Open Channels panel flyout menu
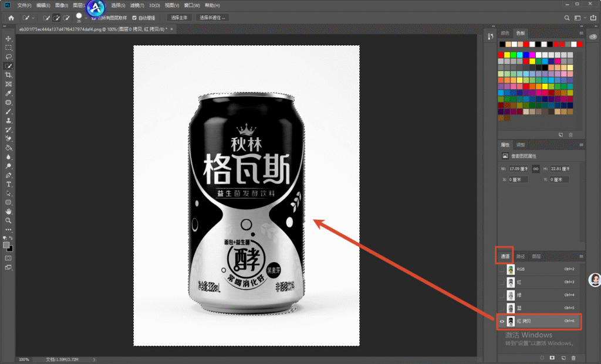Viewport: 601px width, 364px height. [581, 257]
